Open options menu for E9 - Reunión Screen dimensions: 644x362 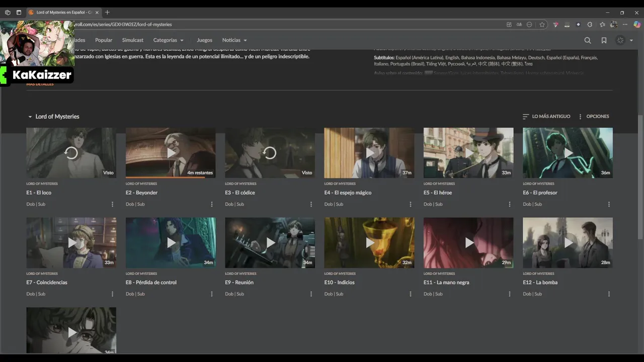(x=311, y=294)
